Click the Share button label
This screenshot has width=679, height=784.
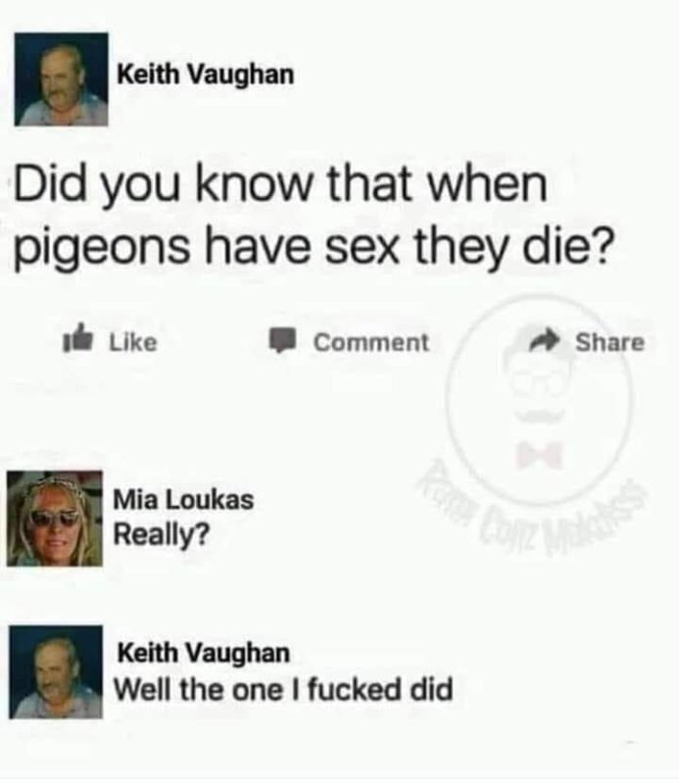(x=610, y=342)
